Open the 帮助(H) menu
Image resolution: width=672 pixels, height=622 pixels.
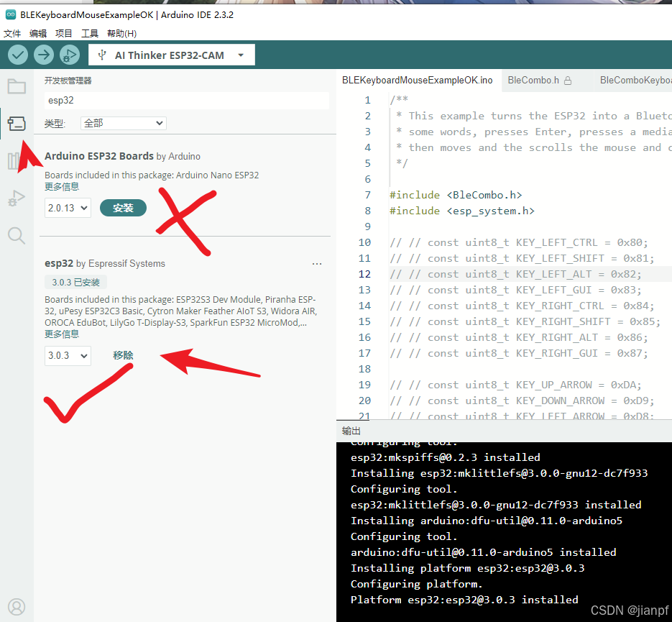coord(121,33)
